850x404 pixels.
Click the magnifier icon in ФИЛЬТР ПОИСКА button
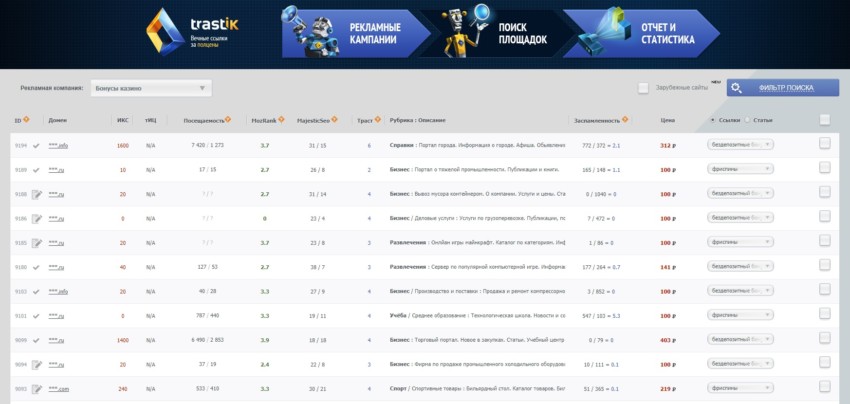(736, 88)
